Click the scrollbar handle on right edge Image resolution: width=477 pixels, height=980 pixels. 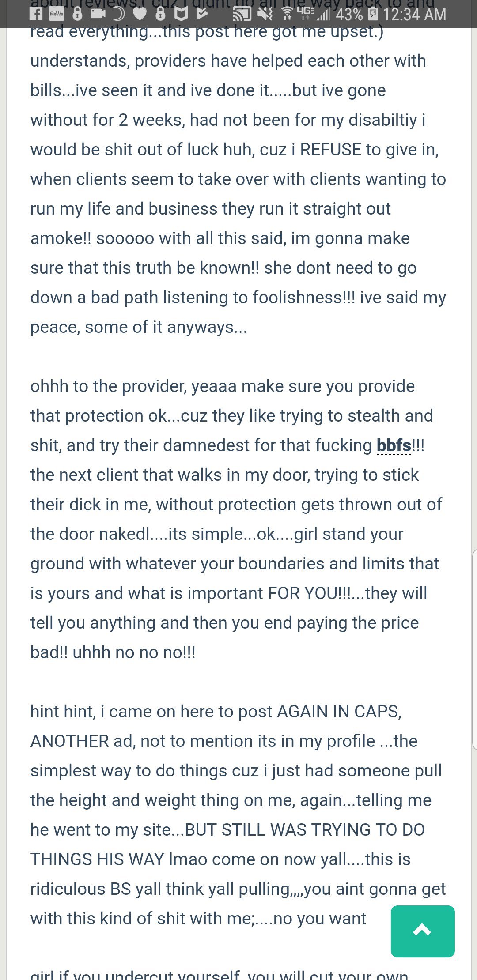tap(474, 649)
